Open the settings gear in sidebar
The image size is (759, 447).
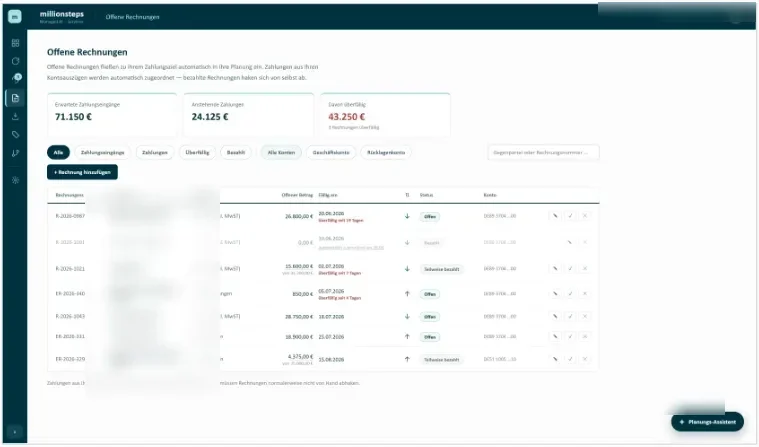click(x=15, y=180)
